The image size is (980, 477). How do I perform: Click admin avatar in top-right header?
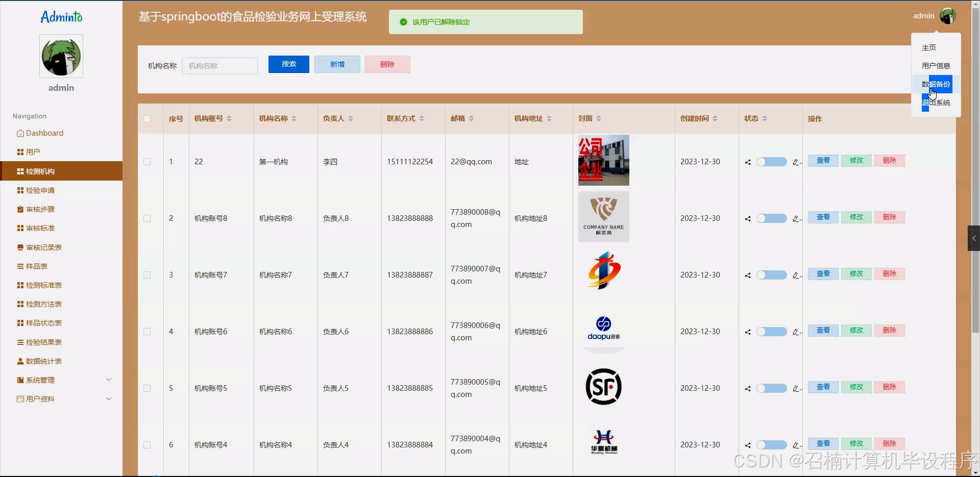point(948,16)
